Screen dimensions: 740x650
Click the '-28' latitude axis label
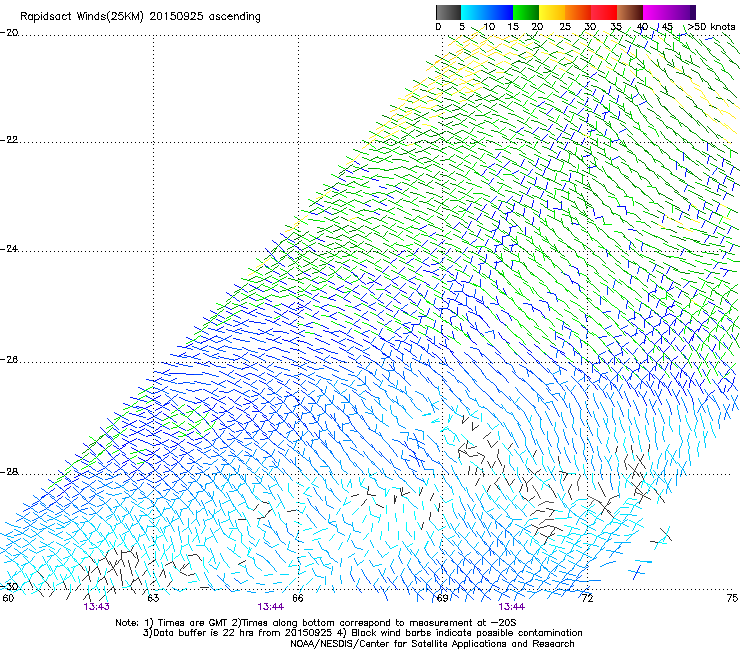click(9, 472)
